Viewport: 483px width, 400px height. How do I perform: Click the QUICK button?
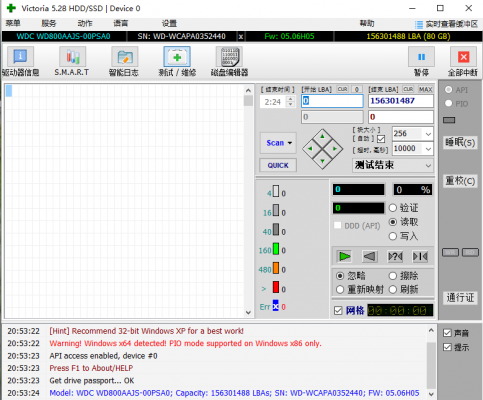(x=278, y=165)
